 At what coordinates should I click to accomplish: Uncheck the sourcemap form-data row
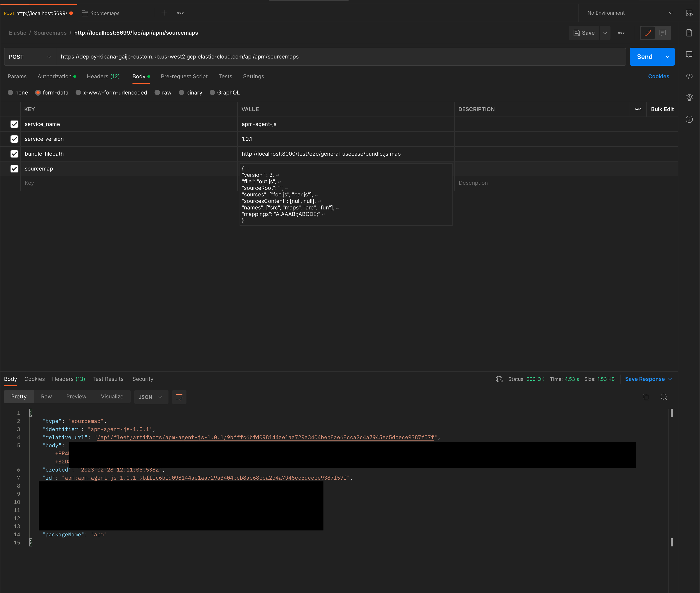coord(14,169)
